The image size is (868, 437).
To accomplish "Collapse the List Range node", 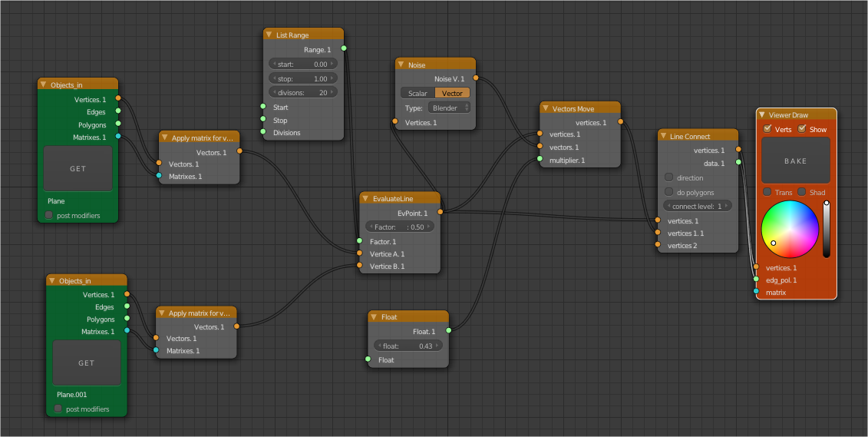I will tap(269, 35).
